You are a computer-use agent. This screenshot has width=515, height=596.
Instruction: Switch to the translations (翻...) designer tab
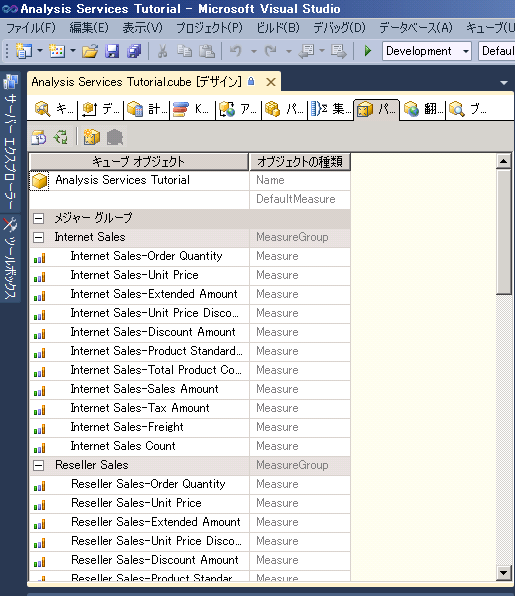click(423, 109)
